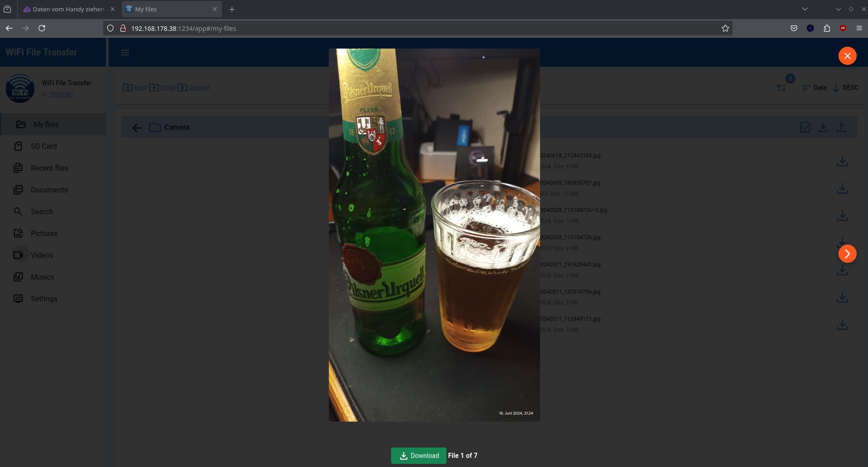Select file name 0240605_165955787.jpg
The image size is (868, 467).
click(570, 183)
